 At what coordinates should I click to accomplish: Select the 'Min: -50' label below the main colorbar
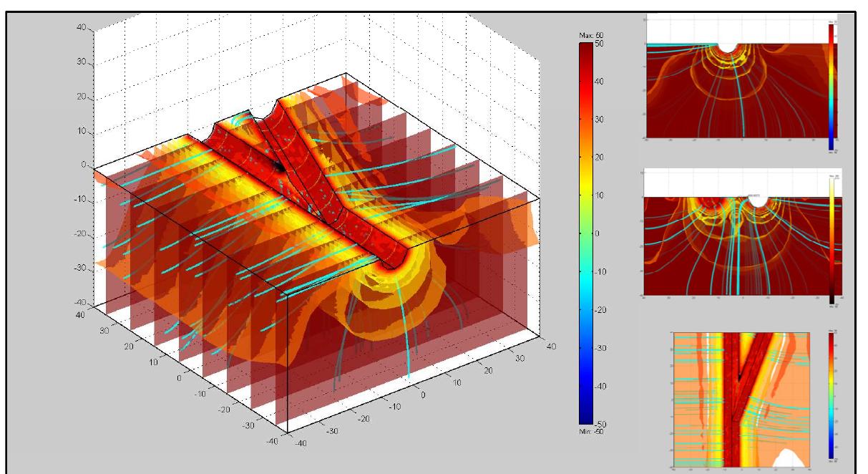pos(592,432)
